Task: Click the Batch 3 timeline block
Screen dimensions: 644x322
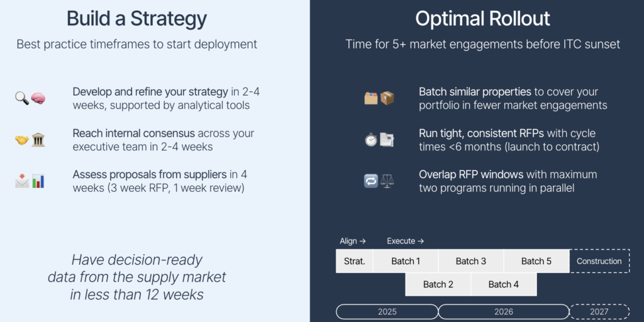Action: pyautogui.click(x=471, y=261)
